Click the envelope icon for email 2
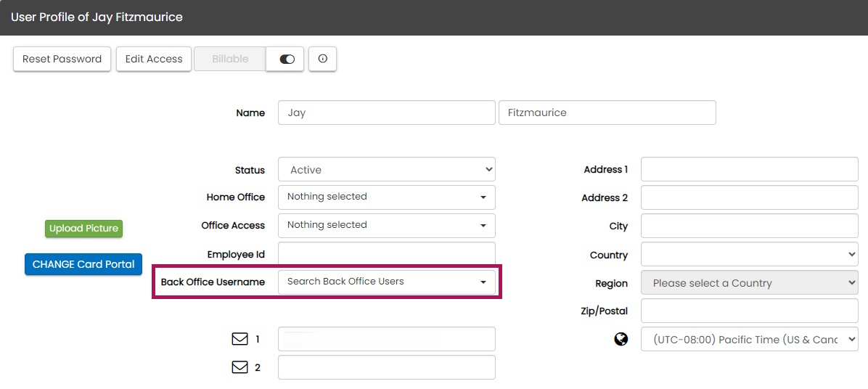The image size is (868, 389). (239, 367)
